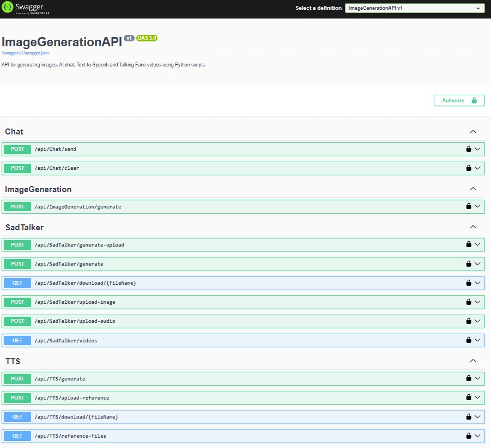This screenshot has width=491, height=448.
Task: Open the /swagger/v1/swagger.json link
Action: coord(25,53)
